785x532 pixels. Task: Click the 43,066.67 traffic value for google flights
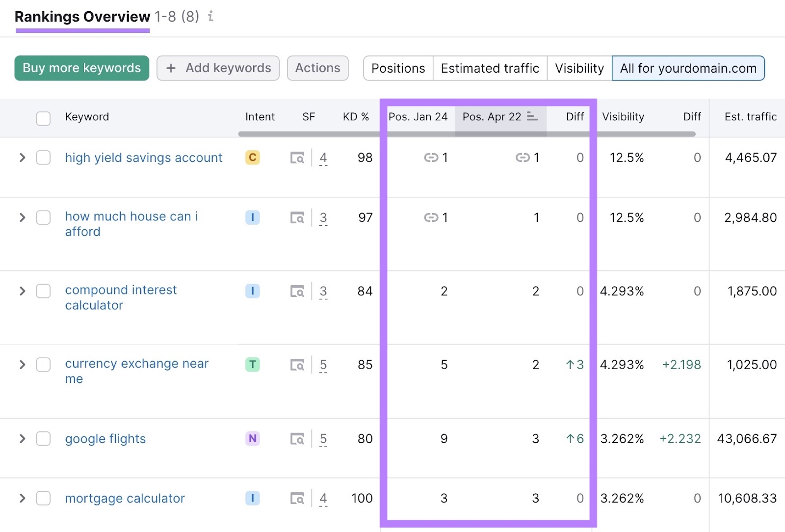747,439
